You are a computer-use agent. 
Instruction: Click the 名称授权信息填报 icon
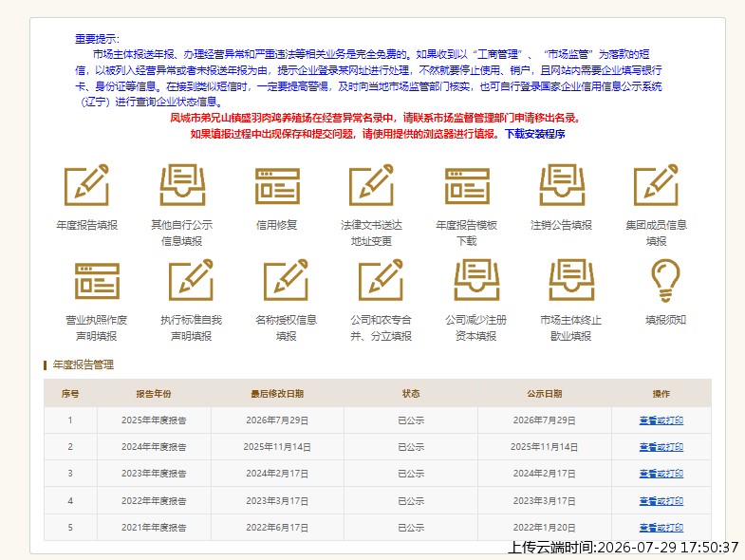coord(286,279)
